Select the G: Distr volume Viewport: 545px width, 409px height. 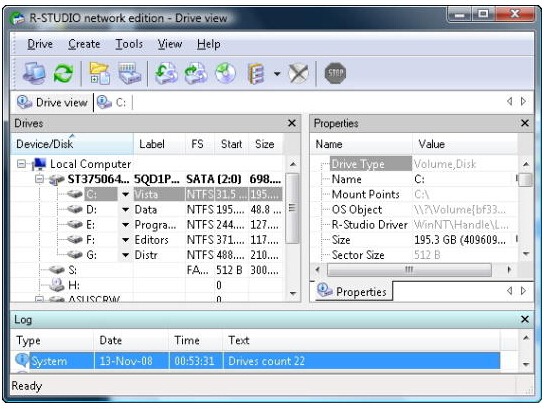pyautogui.click(x=173, y=255)
